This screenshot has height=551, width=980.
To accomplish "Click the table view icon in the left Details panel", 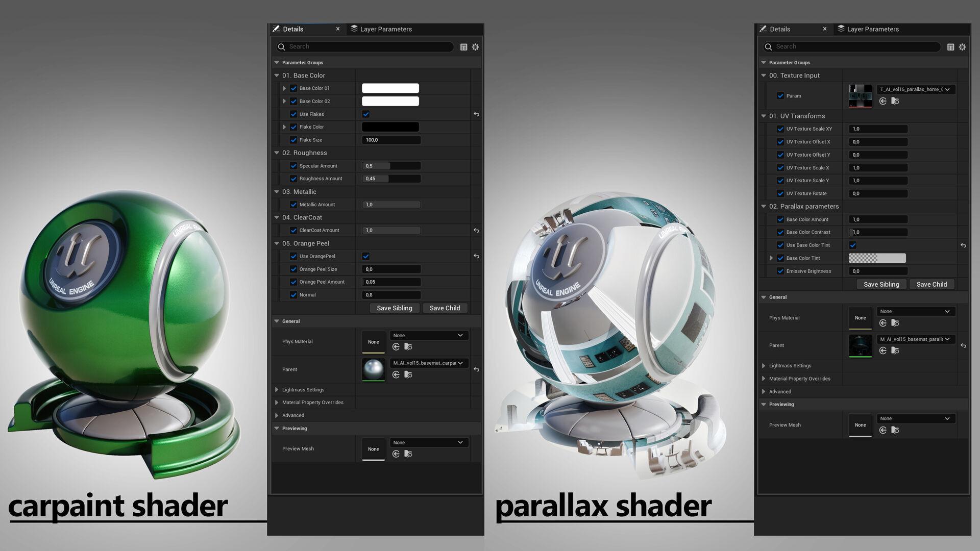I will point(463,47).
